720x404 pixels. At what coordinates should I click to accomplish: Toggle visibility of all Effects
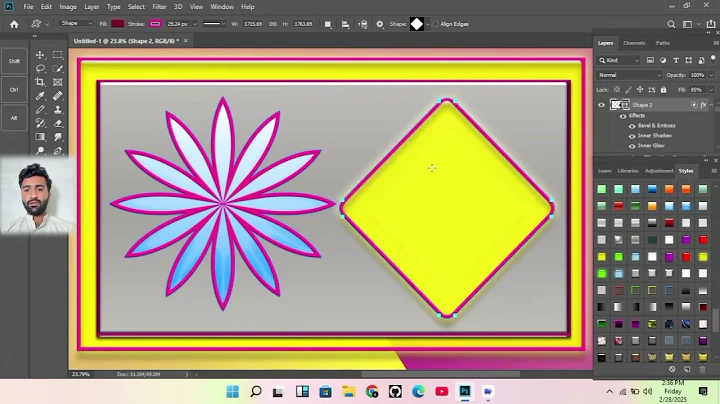coord(623,116)
